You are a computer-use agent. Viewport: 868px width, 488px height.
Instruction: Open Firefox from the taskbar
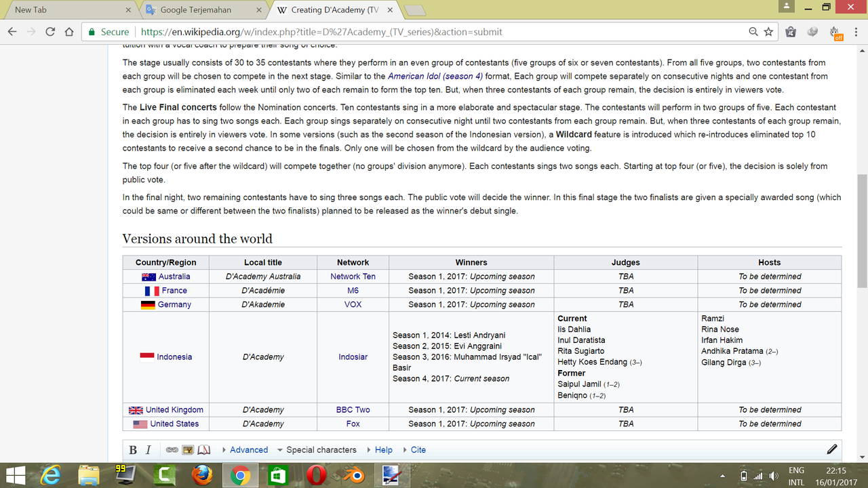pos(201,474)
